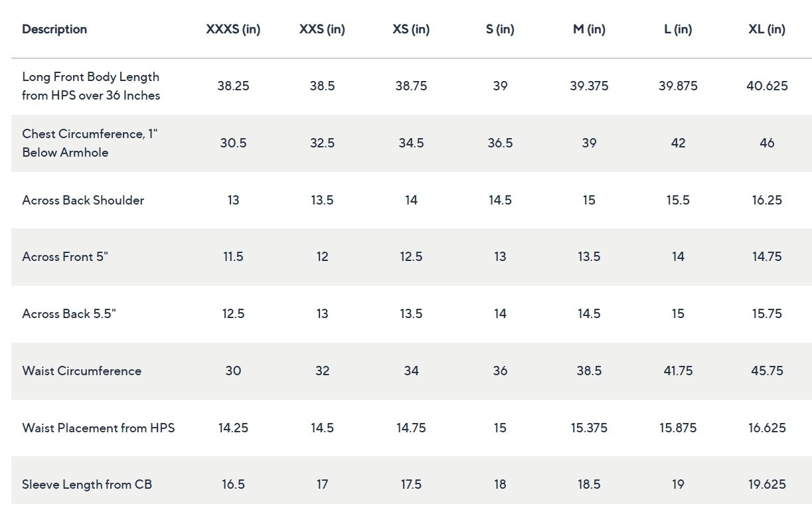Click the Description column header
Viewport: 812px width, 506px height.
pos(54,29)
